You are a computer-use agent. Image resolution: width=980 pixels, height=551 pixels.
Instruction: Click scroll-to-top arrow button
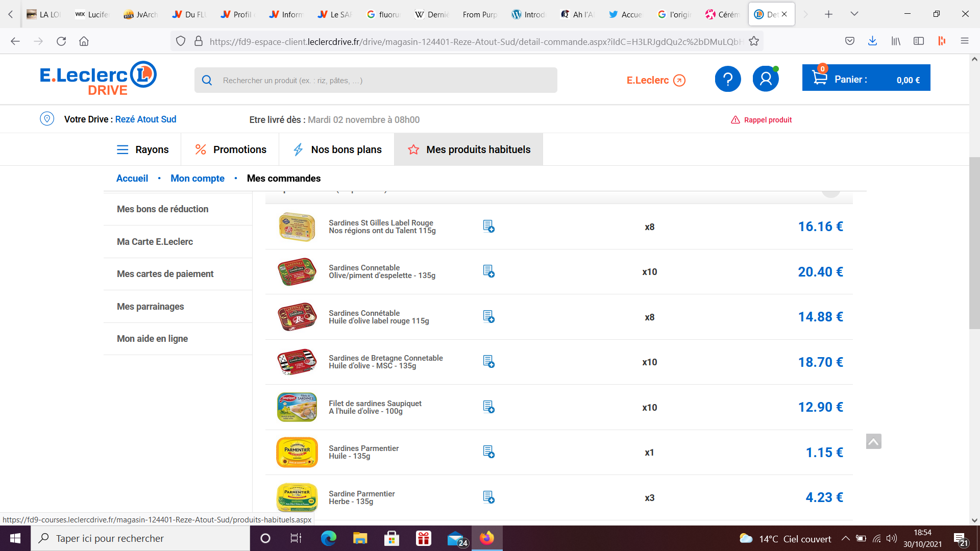(x=873, y=441)
